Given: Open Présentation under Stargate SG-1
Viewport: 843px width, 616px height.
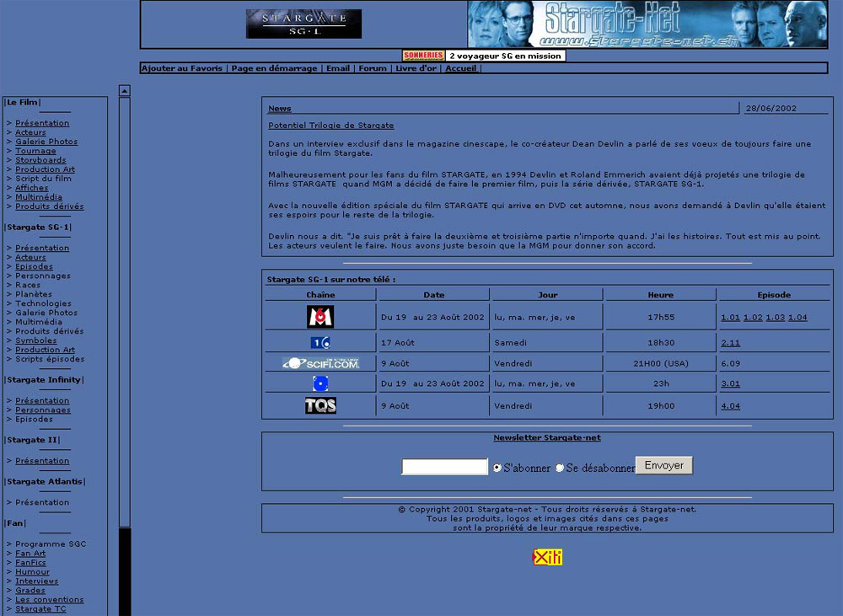Looking at the screenshot, I should pyautogui.click(x=42, y=248).
